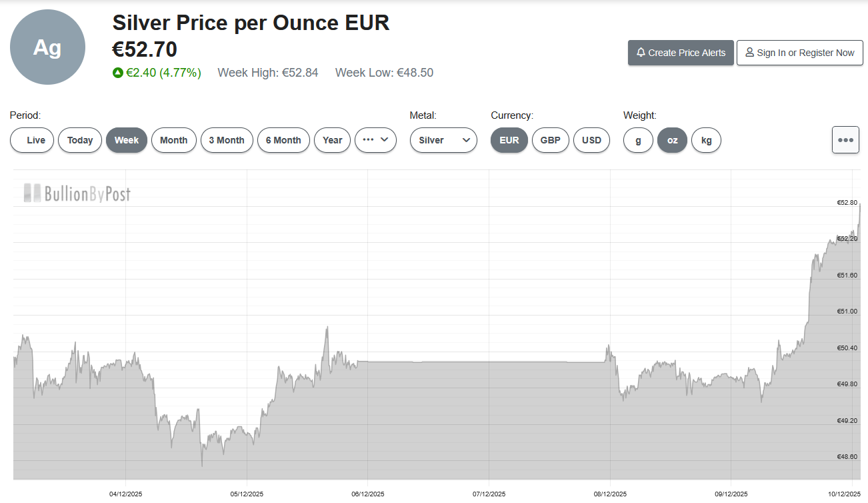Click the green up-arrow change indicator
This screenshot has width=868, height=503.
pyautogui.click(x=117, y=73)
